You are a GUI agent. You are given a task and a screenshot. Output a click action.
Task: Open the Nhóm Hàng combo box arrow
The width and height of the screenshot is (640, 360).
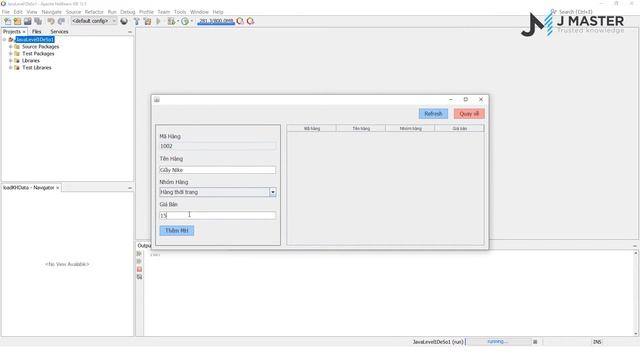tap(273, 192)
